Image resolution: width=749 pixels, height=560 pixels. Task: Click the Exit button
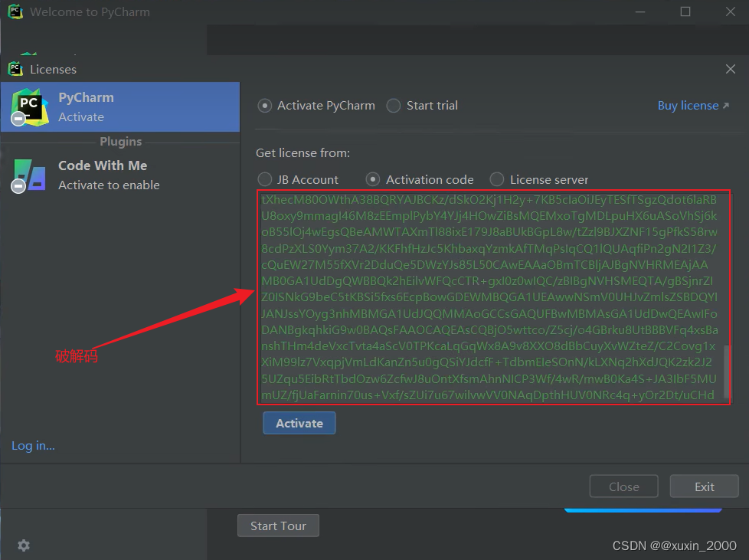[704, 487]
